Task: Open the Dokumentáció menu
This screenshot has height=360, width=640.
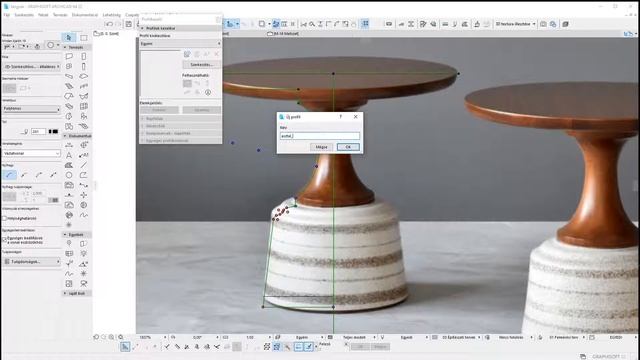Action: point(85,15)
